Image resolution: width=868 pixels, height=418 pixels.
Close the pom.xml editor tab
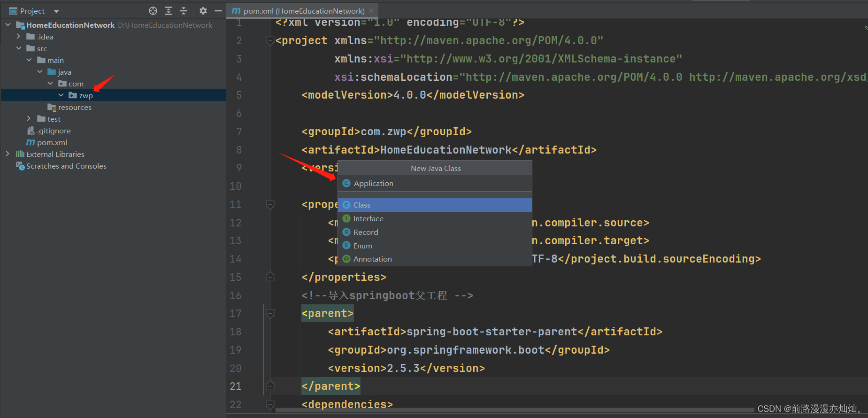371,11
